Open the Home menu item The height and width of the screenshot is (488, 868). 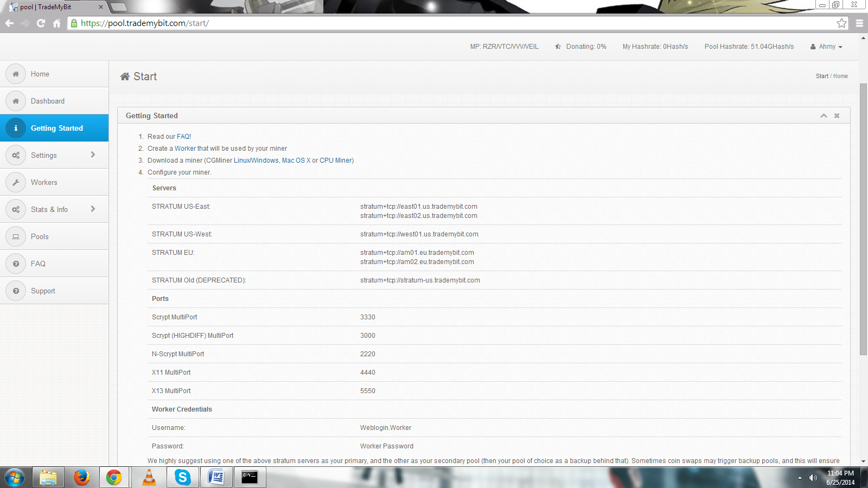[x=54, y=74]
